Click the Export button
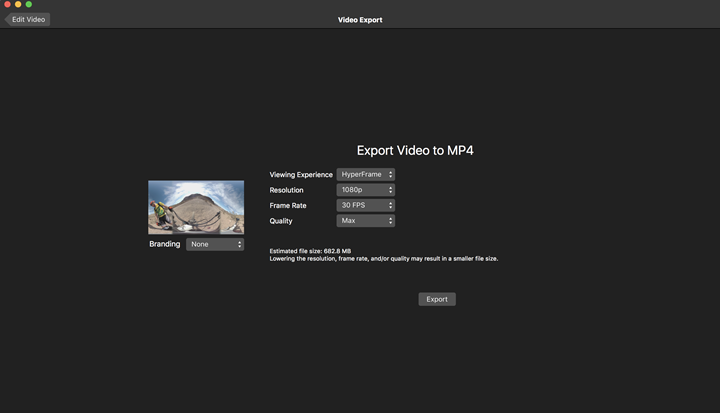The image size is (720, 413). 437,299
